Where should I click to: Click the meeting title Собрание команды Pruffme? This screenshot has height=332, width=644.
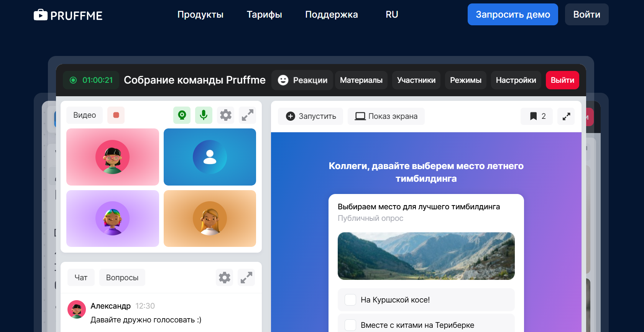[195, 80]
